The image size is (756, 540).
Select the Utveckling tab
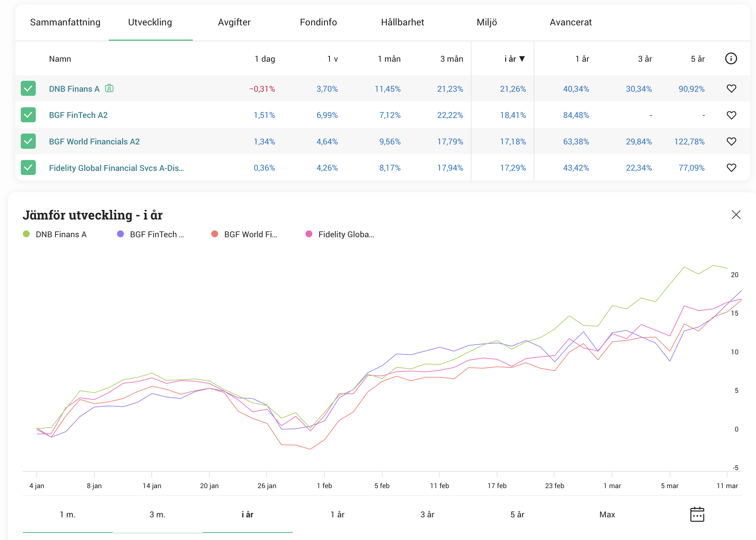coord(150,22)
